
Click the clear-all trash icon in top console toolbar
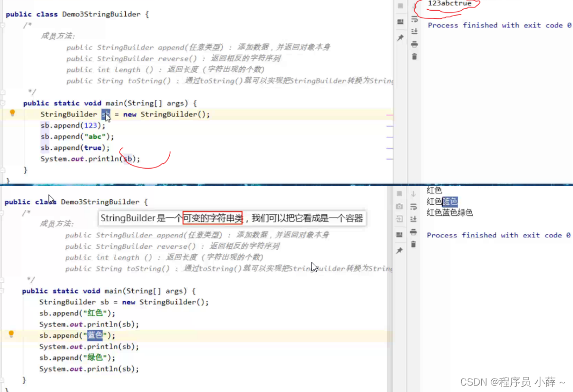click(x=414, y=55)
